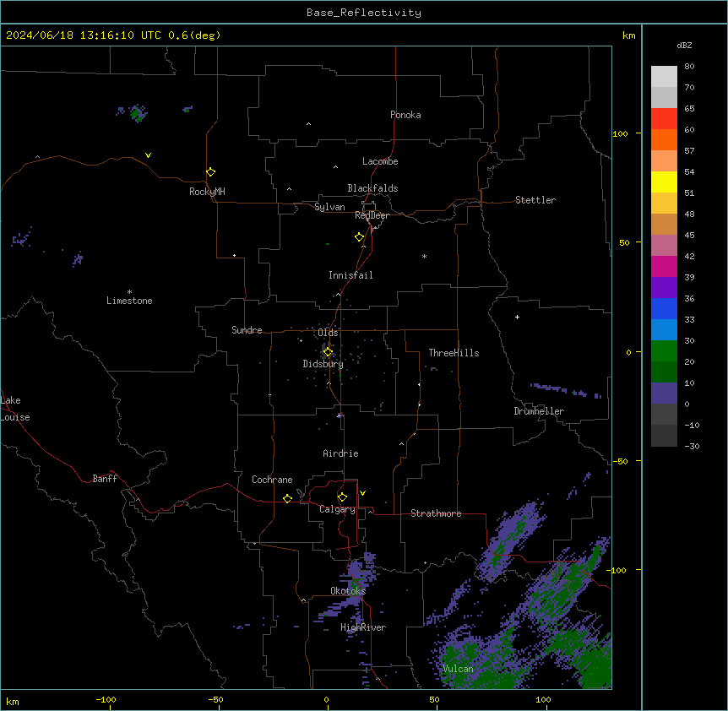Select the royal blue 36 dBZ swatch
The image size is (728, 711).
coord(664,308)
